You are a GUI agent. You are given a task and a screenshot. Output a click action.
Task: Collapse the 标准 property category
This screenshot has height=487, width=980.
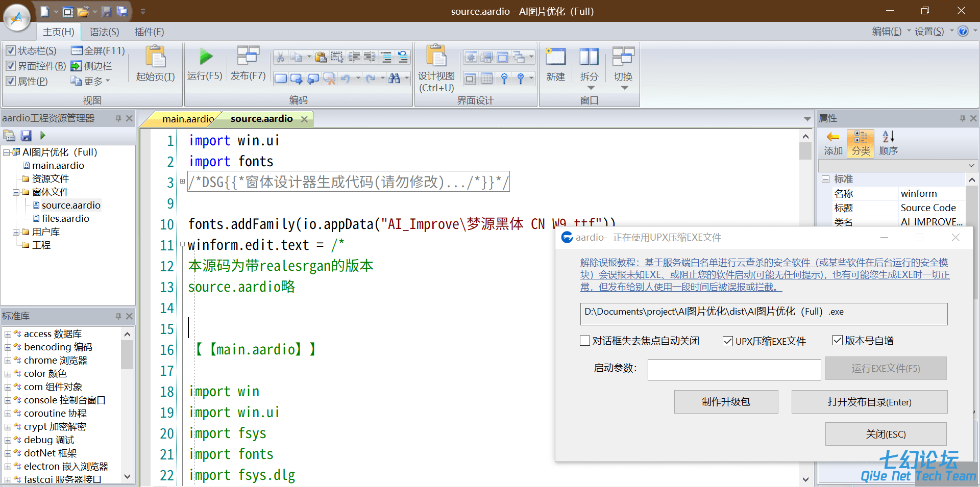pyautogui.click(x=825, y=180)
